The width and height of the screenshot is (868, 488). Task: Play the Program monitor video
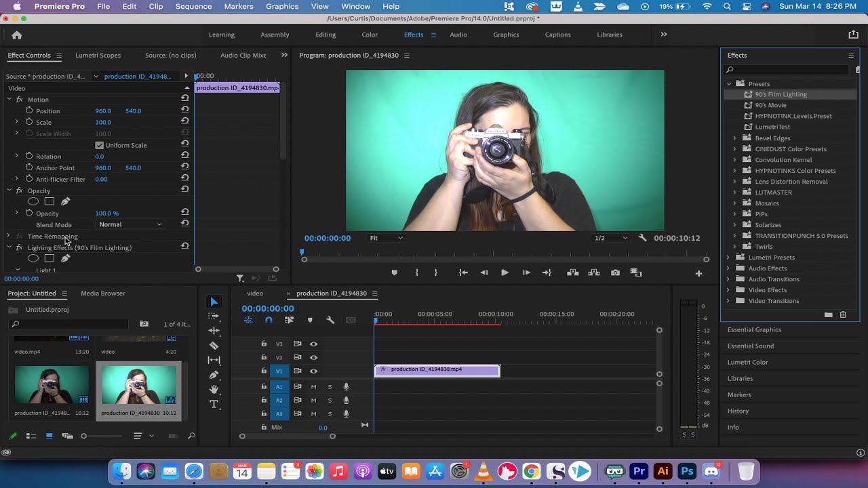click(505, 272)
